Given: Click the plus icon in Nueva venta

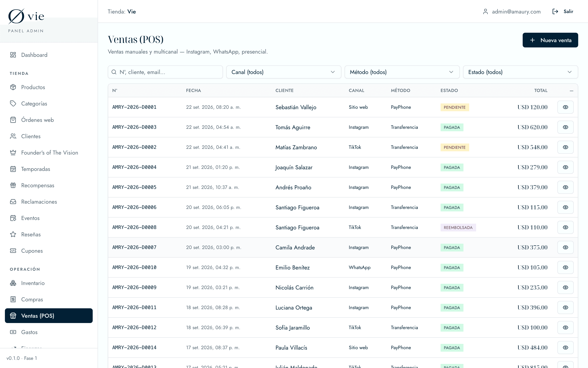Looking at the screenshot, I should click(x=532, y=40).
